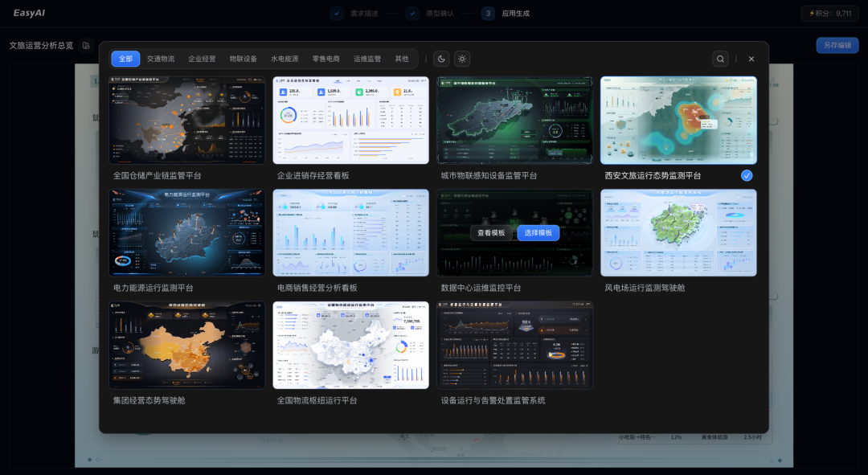The width and height of the screenshot is (868, 475).
Task: Click the 电商销售经营分析看板 label text
Action: pos(317,288)
